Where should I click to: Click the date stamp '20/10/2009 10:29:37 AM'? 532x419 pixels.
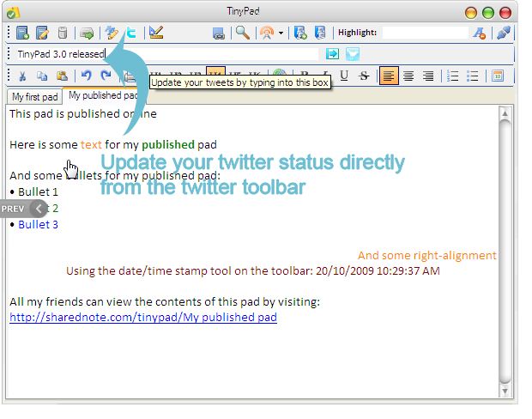point(378,271)
